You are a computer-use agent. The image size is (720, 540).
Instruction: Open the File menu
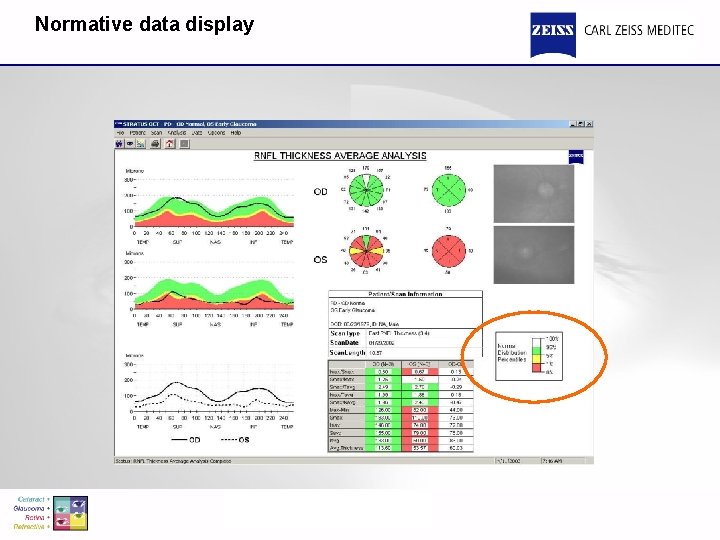point(120,133)
